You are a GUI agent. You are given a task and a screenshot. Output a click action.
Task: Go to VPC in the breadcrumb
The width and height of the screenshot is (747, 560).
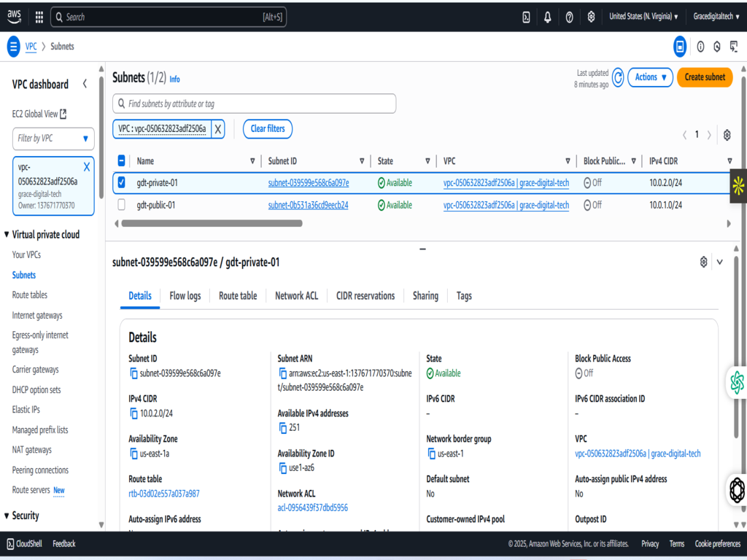click(x=31, y=47)
